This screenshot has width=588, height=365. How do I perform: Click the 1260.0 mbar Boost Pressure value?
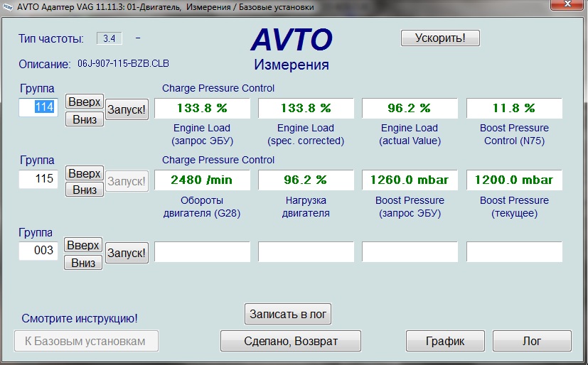410,180
